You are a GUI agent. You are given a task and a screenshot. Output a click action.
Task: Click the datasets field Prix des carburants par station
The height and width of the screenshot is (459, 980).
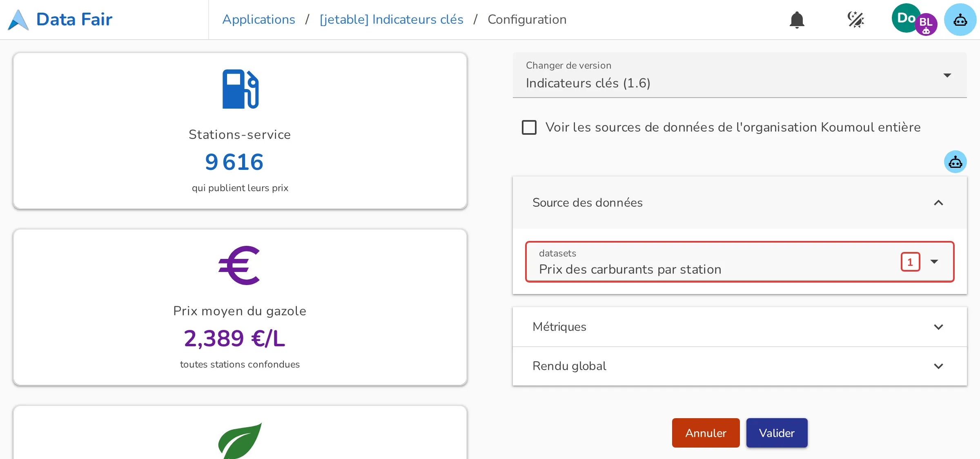739,261
